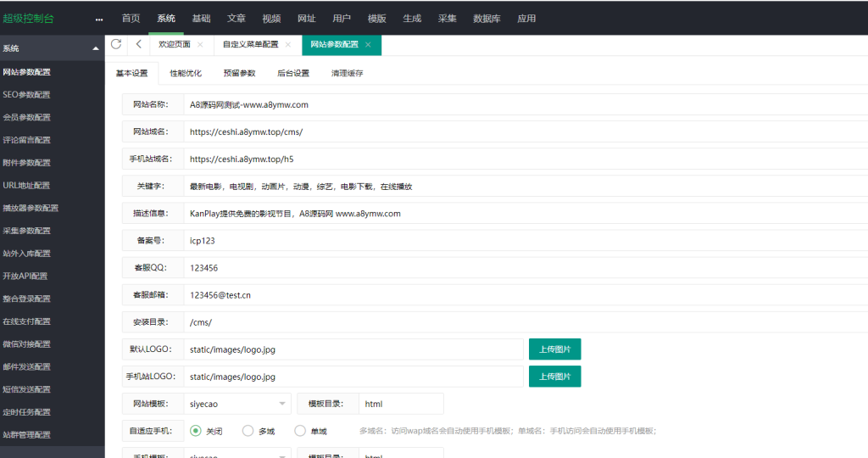Image resolution: width=868 pixels, height=458 pixels.
Task: Click the 网站域名 input field
Action: coord(526,131)
